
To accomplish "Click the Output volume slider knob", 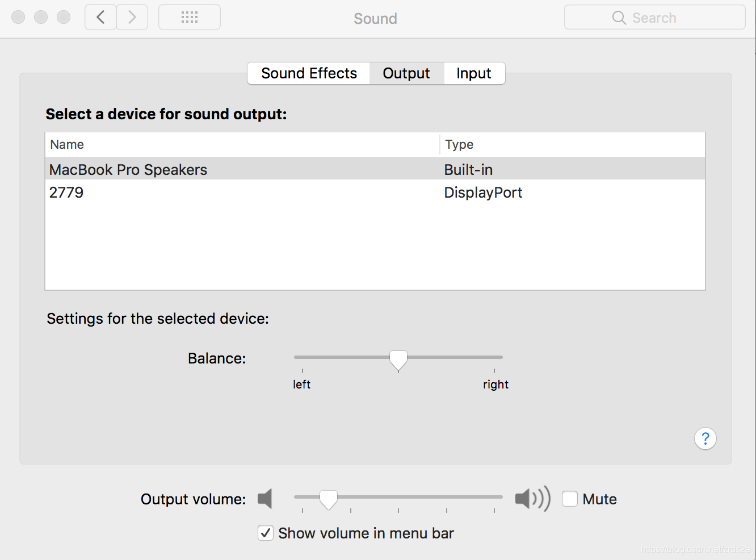I will pos(329,499).
